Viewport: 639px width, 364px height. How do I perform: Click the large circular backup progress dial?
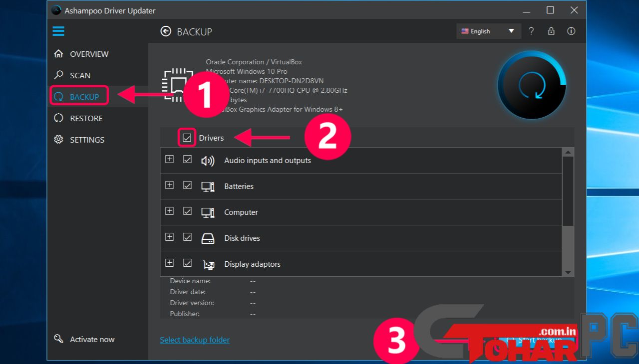click(x=532, y=85)
